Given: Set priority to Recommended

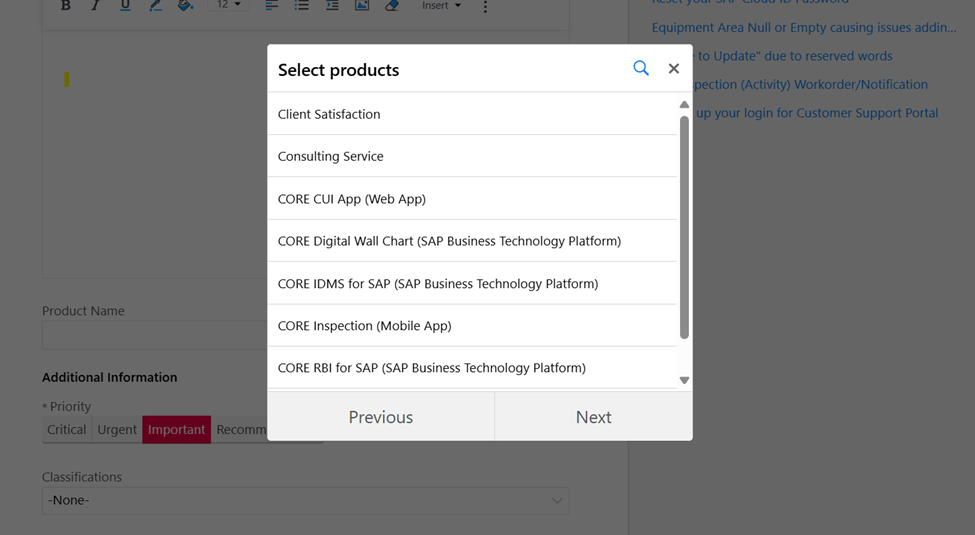Looking at the screenshot, I should (239, 429).
